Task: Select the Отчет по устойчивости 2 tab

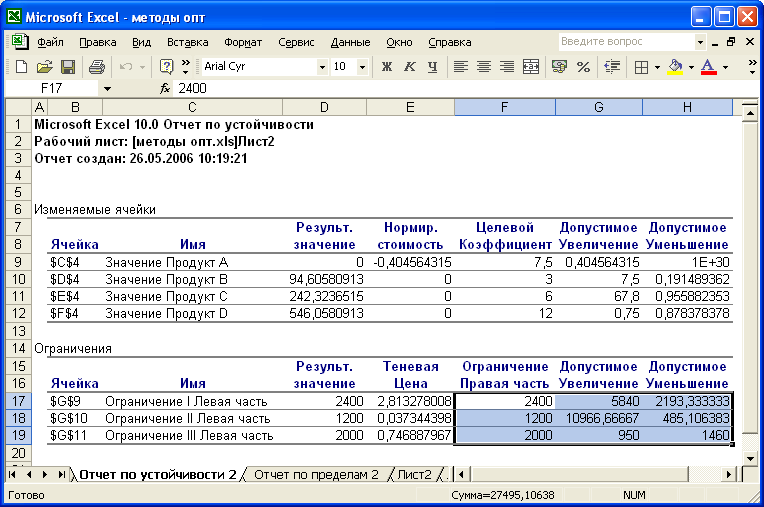Action: (x=157, y=474)
